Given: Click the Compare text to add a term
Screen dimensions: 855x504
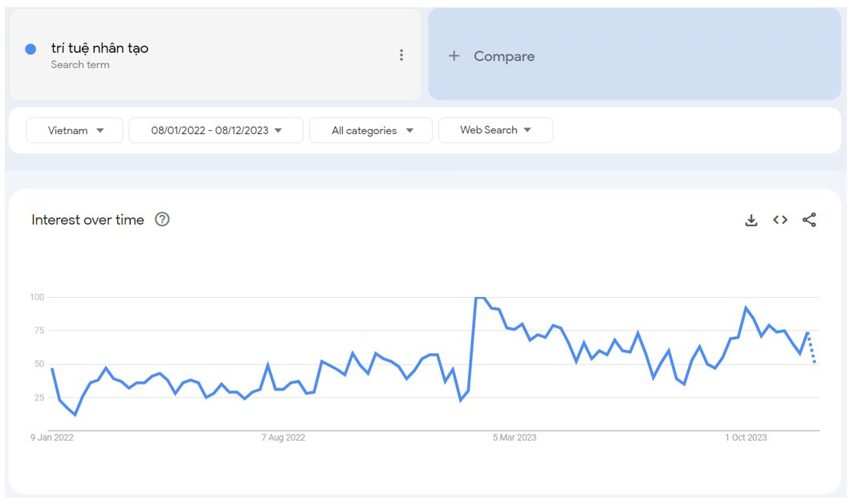Looking at the screenshot, I should point(504,56).
